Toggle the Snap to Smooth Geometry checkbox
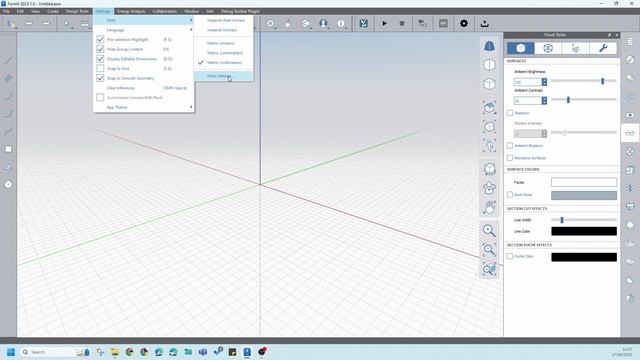Screen dimensions: 640x360 [100, 78]
